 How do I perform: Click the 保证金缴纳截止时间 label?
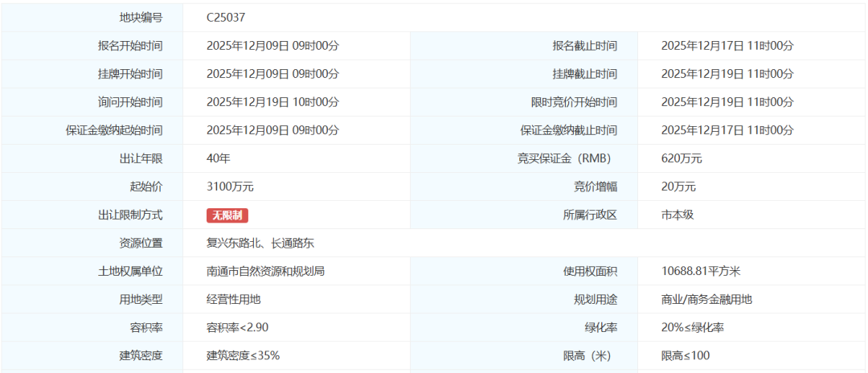pyautogui.click(x=568, y=130)
